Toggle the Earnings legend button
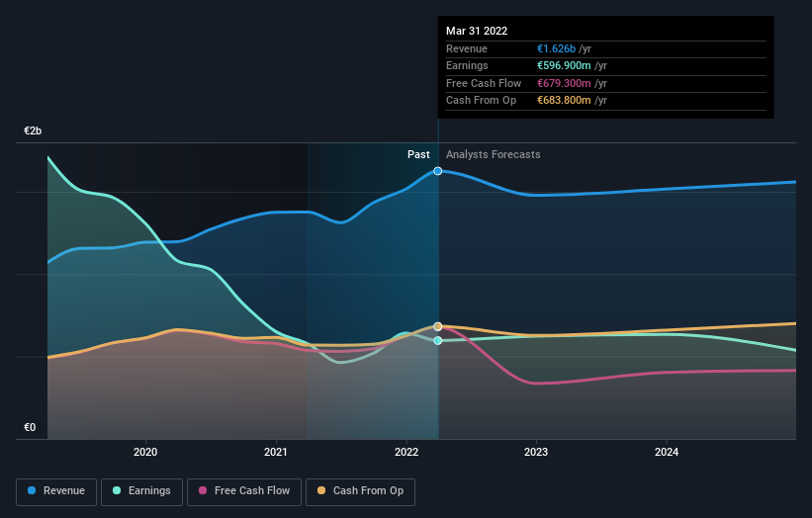The height and width of the screenshot is (518, 812). click(x=141, y=491)
